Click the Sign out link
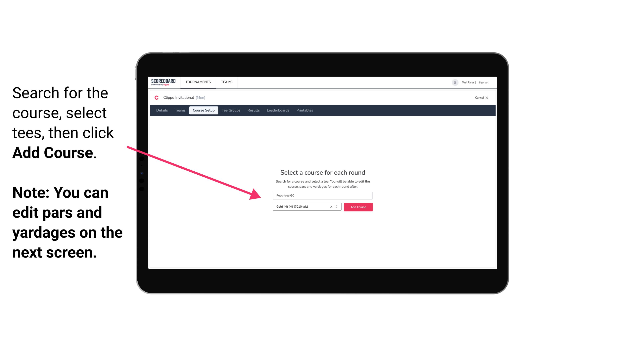Viewport: 644px width, 346px height. 483,82
